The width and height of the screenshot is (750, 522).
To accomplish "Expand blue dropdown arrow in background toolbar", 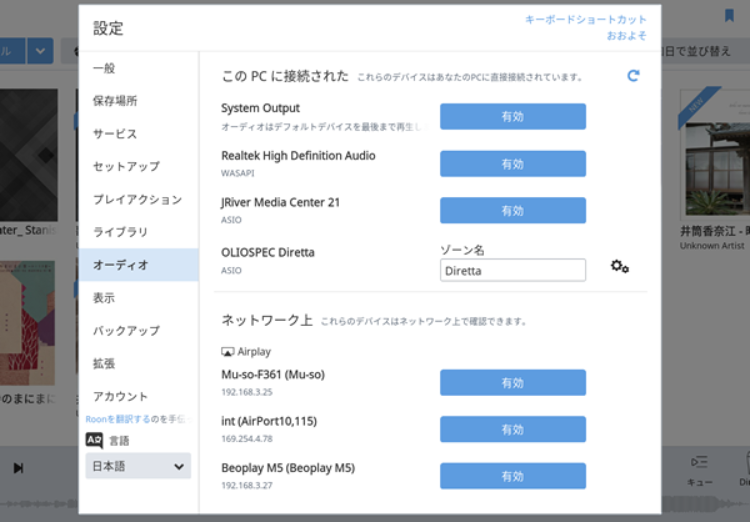I will (40, 51).
